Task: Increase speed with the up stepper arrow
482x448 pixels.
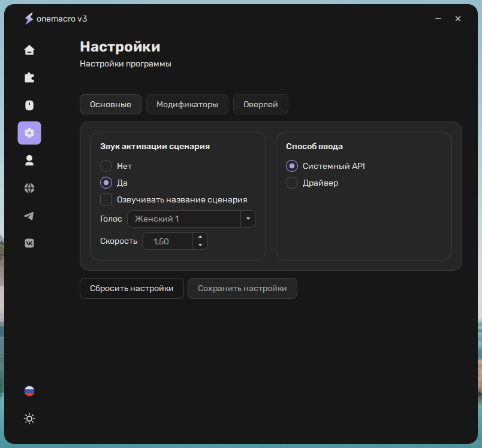Action: 200,238
